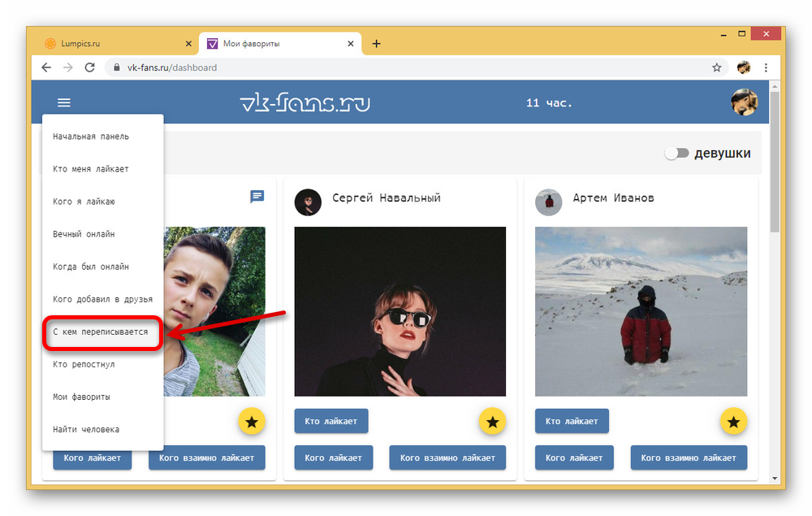Viewport: 812px width, 516px height.
Task: Select the Мои фавориты browser tab
Action: pyautogui.click(x=279, y=44)
